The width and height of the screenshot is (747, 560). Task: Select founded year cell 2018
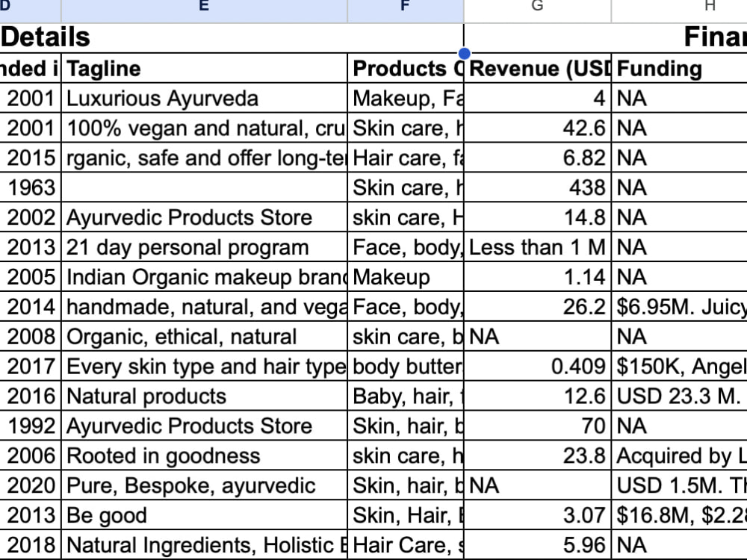[x=31, y=545]
